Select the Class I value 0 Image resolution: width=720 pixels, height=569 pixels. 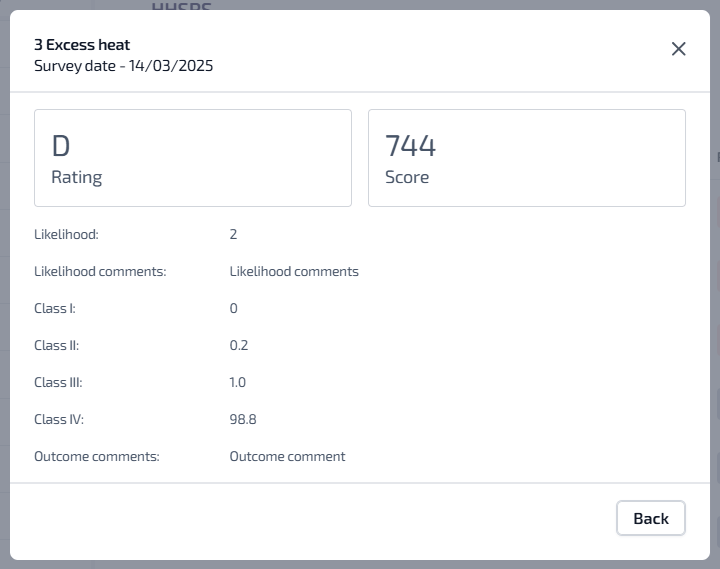click(x=234, y=308)
